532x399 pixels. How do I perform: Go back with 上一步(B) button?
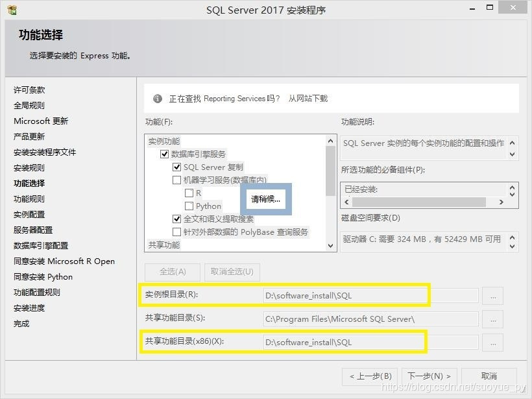click(x=370, y=376)
